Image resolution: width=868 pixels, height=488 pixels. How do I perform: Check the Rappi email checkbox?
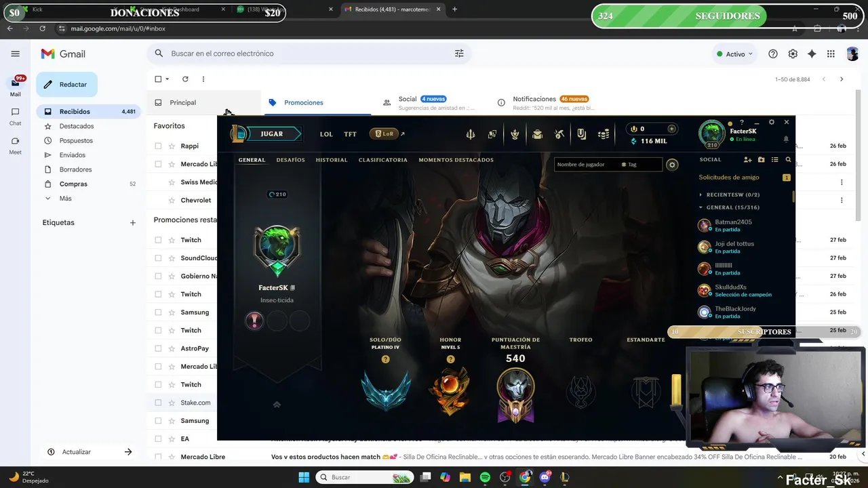158,146
